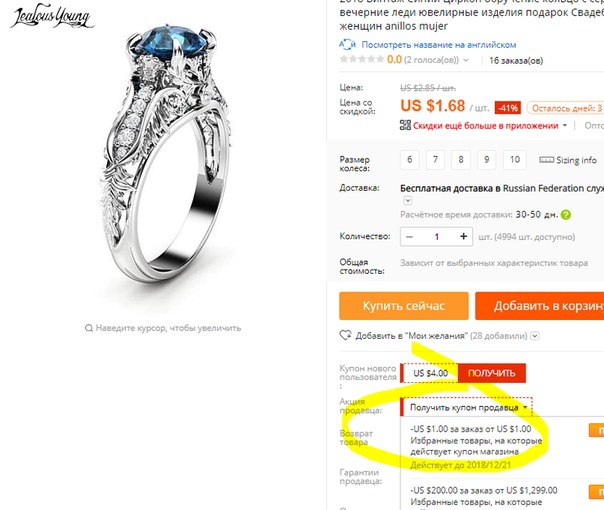Click the translate icon beside the English title link
This screenshot has height=510, width=604.
[x=347, y=45]
